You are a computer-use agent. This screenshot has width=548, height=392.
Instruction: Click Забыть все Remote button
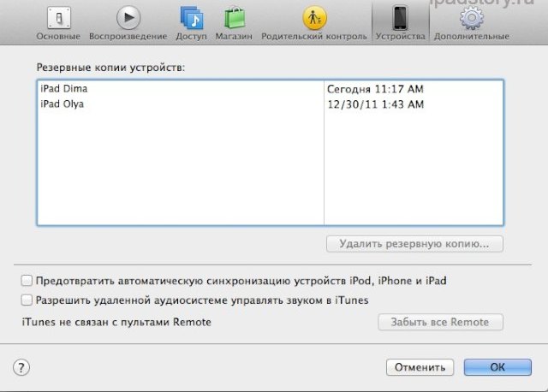440,322
